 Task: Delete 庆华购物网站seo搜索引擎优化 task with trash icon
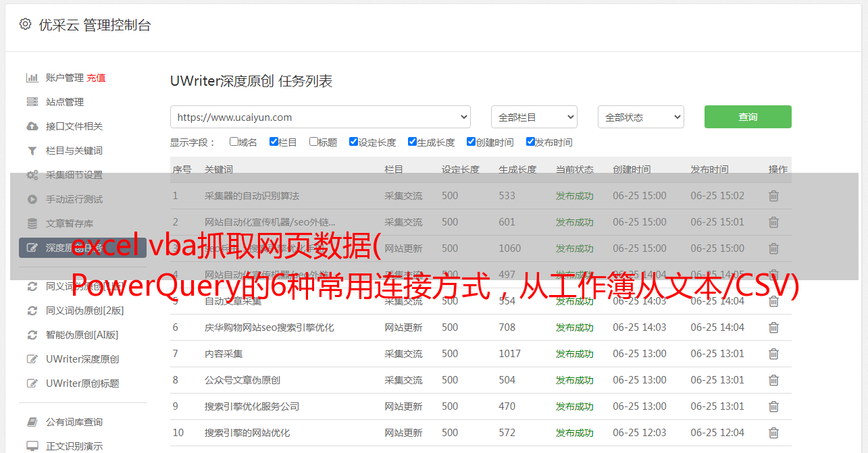tap(773, 327)
